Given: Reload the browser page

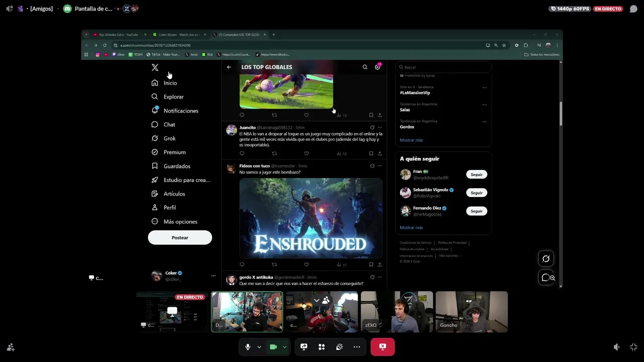Looking at the screenshot, I should click(x=105, y=45).
